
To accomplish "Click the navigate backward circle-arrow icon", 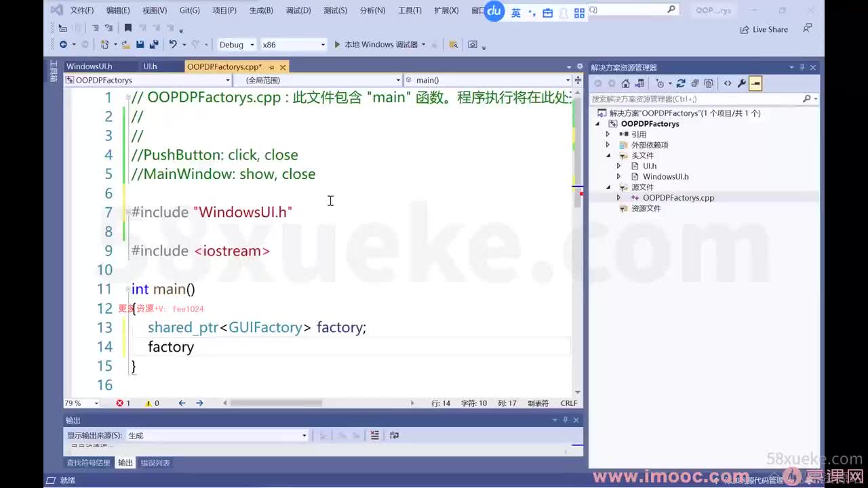I will click(63, 44).
